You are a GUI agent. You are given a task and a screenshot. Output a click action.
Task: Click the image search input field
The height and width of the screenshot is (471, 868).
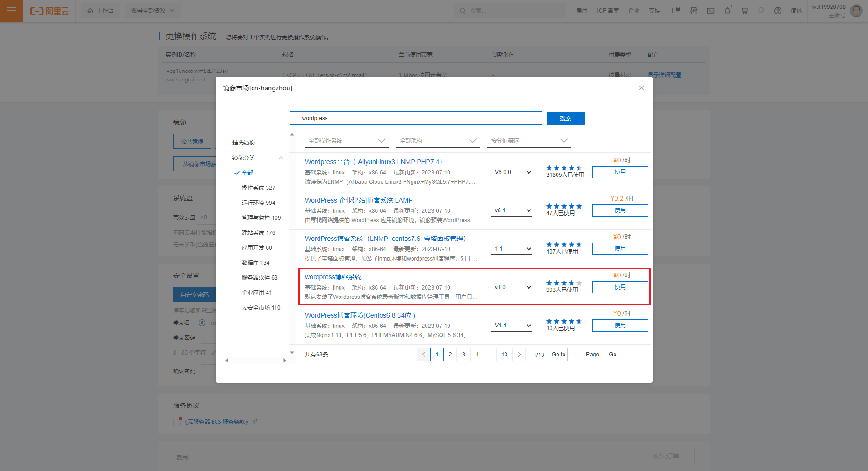[x=416, y=118]
